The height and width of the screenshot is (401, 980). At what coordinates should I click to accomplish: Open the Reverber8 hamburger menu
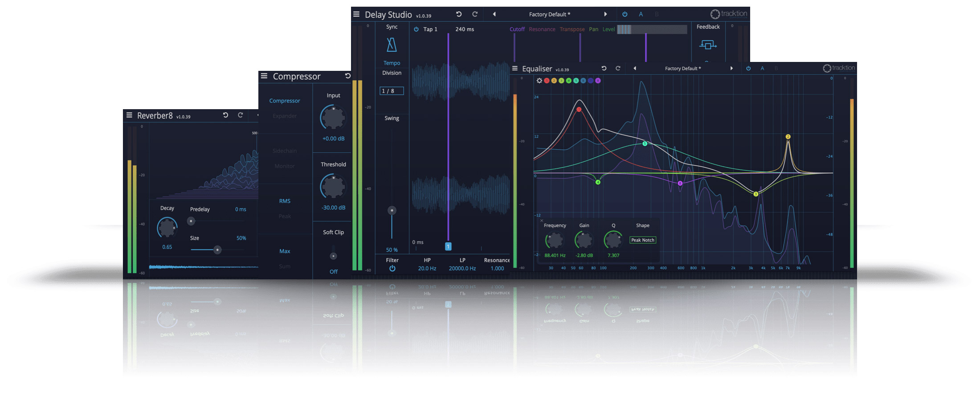(129, 115)
